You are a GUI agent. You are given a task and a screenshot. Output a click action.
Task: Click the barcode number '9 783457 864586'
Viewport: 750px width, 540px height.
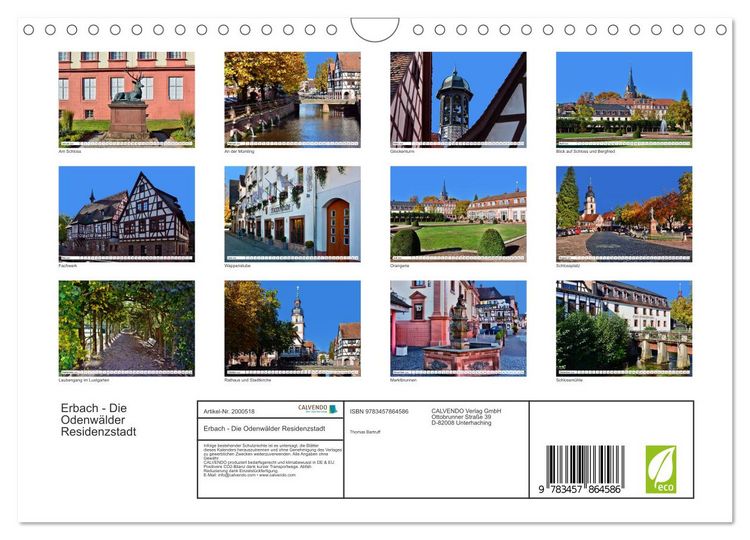580,489
